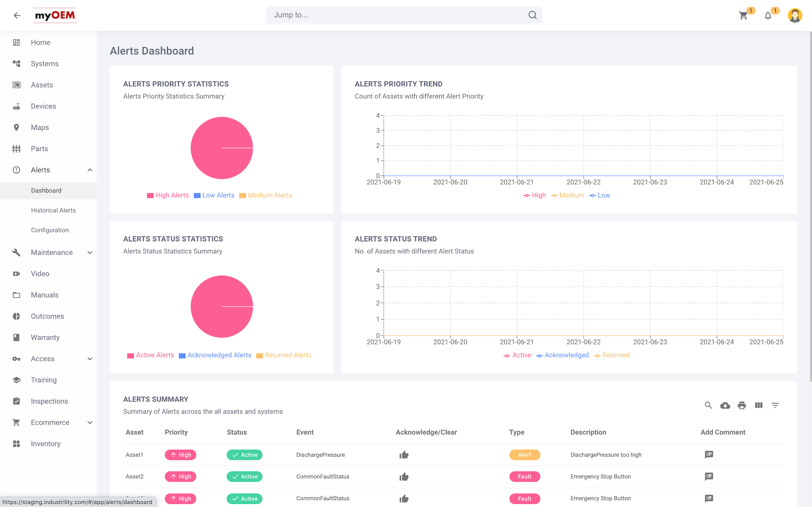This screenshot has width=812, height=507.
Task: Click the Maintenance wrench icon
Action: [x=16, y=252]
